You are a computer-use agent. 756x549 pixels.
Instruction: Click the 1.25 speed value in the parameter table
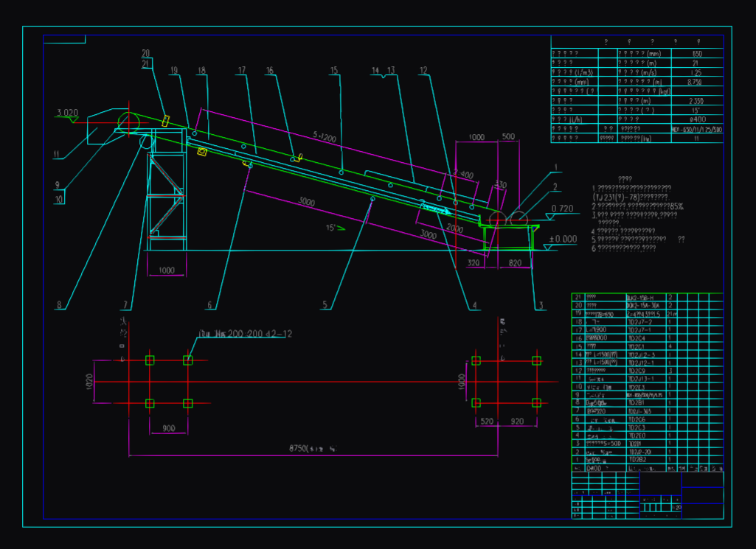tap(696, 73)
